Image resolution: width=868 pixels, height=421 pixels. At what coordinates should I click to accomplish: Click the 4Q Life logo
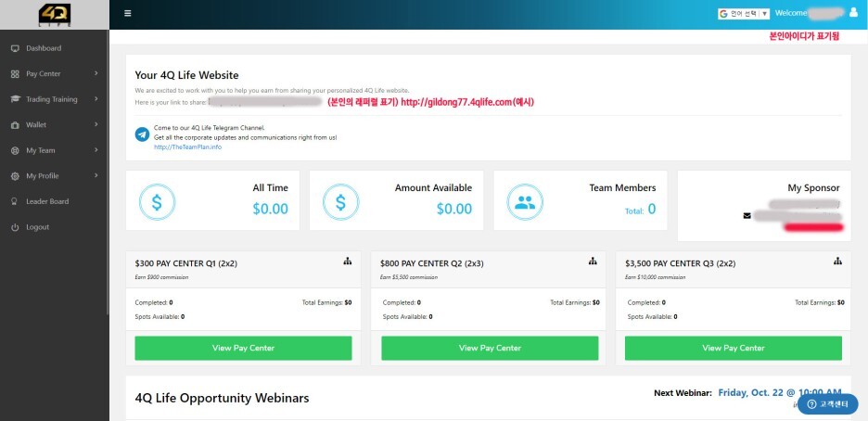(54, 15)
